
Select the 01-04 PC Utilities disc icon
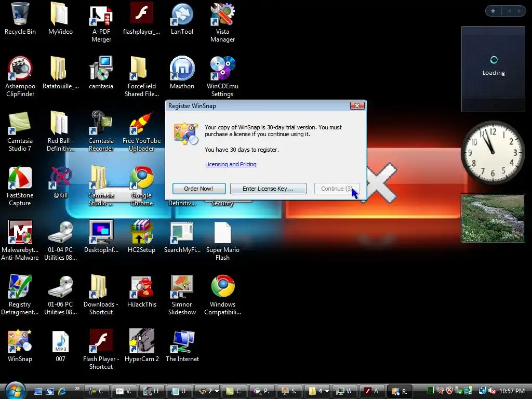(60, 232)
